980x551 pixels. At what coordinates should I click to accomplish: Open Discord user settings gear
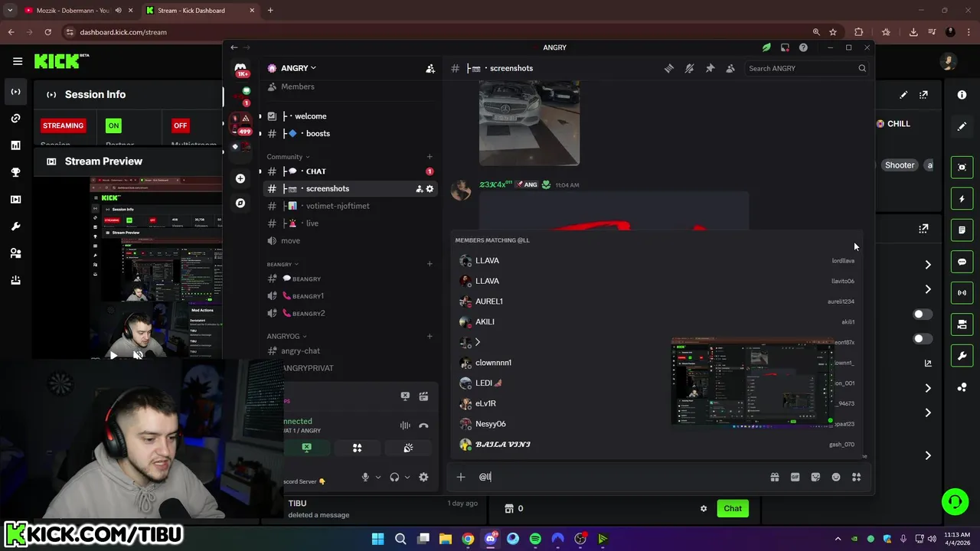point(423,477)
